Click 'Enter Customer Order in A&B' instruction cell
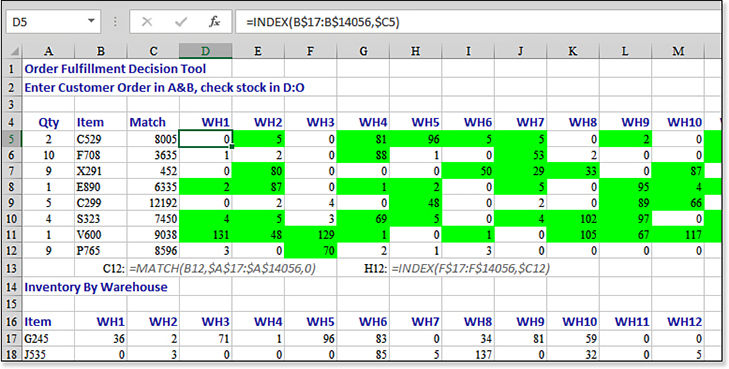729x369 pixels. 165,87
